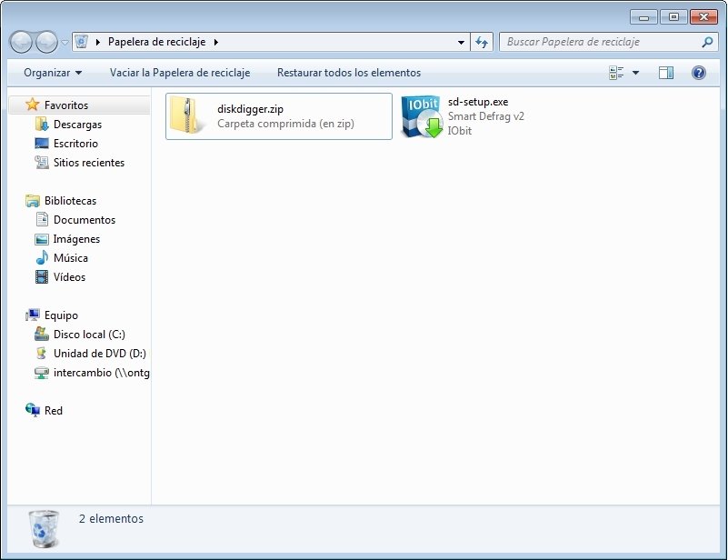
Task: Open the recent pages dropdown arrow
Action: click(x=65, y=43)
